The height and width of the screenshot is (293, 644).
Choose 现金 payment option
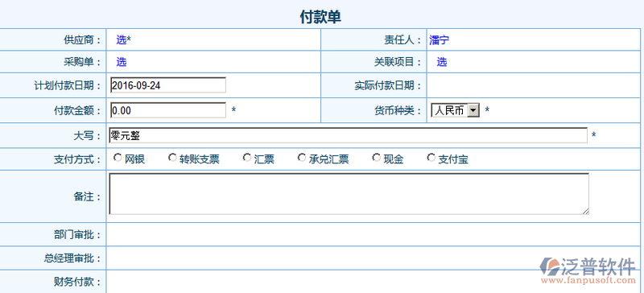376,158
